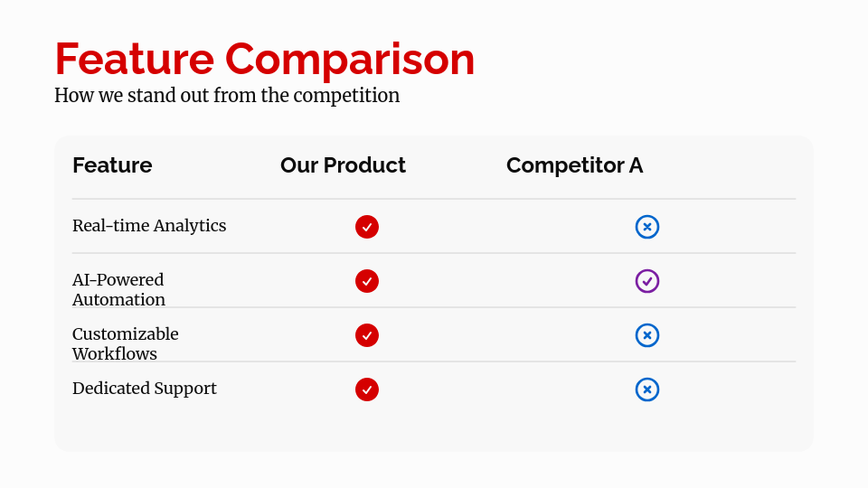Click Competitor A cross for Customizable Workflows
This screenshot has height=488, width=868.
point(647,335)
